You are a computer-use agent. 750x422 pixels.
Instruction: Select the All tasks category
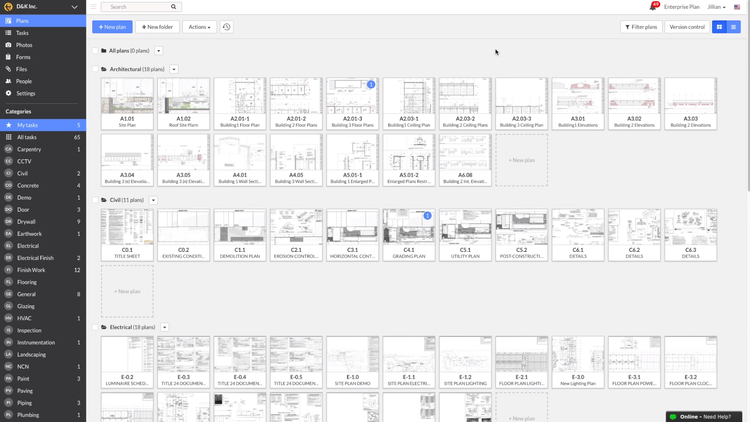click(x=27, y=137)
